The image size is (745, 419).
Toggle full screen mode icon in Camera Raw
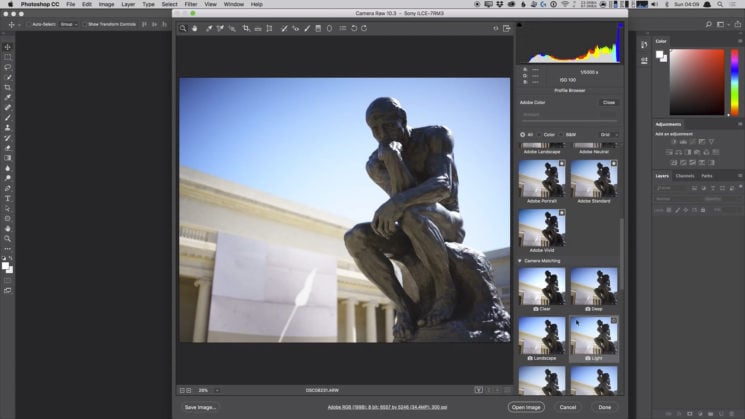point(507,29)
